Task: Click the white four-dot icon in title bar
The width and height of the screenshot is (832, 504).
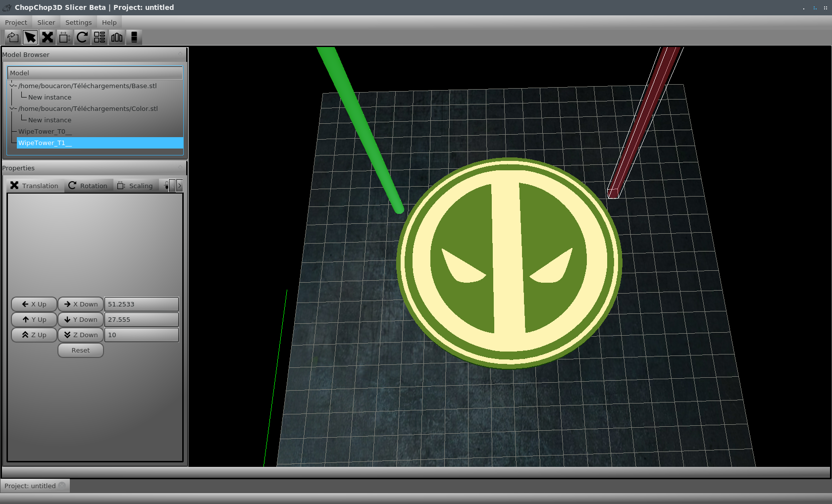Action: tap(825, 8)
